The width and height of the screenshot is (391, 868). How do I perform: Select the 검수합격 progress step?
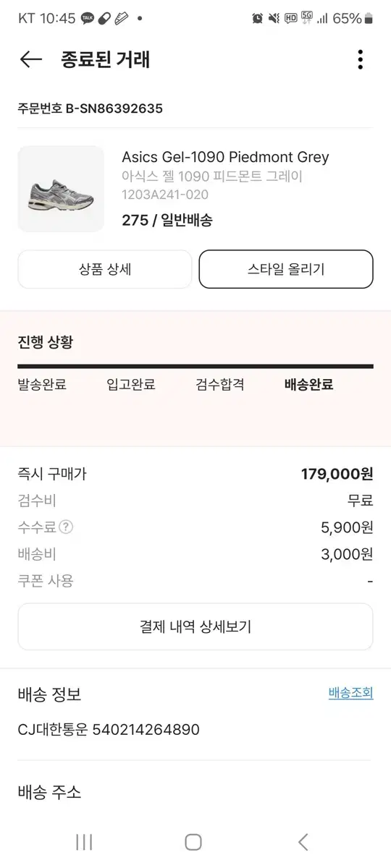click(220, 385)
